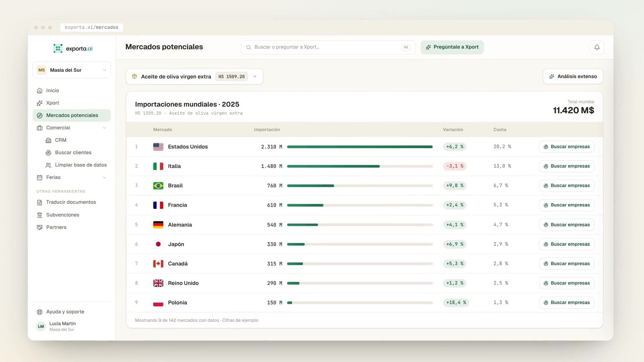
Task: Expand the Ferias section chevron
Action: 104,177
